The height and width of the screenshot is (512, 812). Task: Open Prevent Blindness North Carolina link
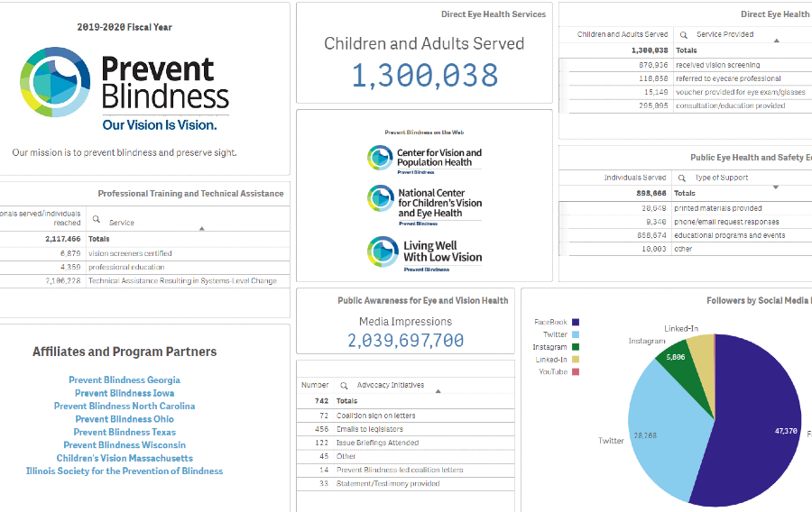[x=125, y=406]
